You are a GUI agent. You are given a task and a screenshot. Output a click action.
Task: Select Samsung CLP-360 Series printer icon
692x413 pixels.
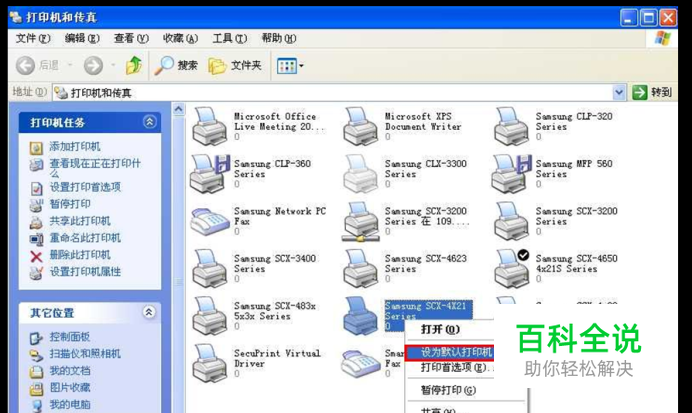click(x=210, y=174)
